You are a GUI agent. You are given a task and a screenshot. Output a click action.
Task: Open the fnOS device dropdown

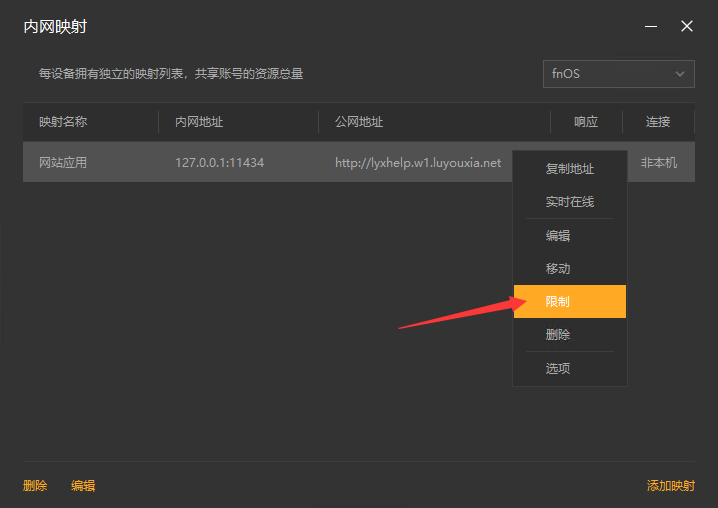point(619,74)
